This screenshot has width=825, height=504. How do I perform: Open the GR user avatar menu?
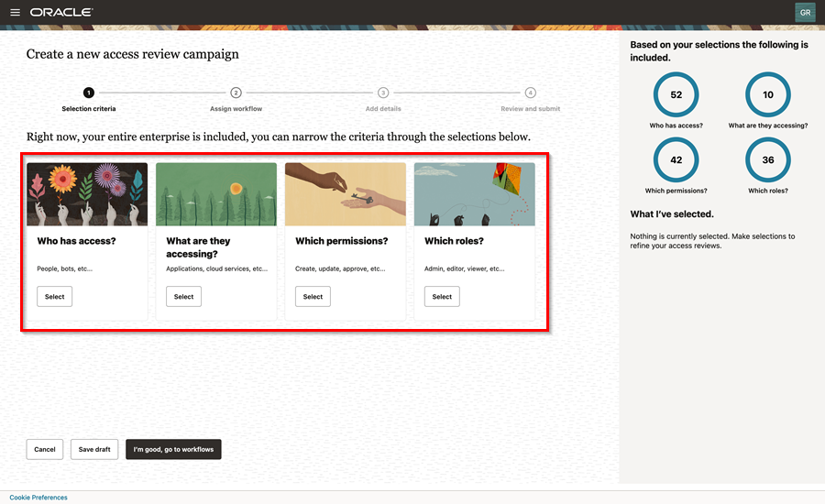[805, 13]
